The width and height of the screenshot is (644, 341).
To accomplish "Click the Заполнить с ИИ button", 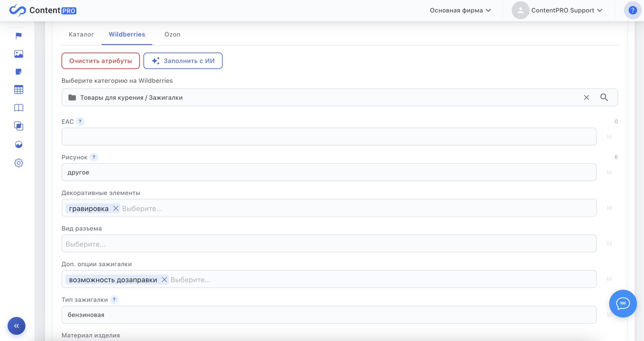I will click(183, 61).
